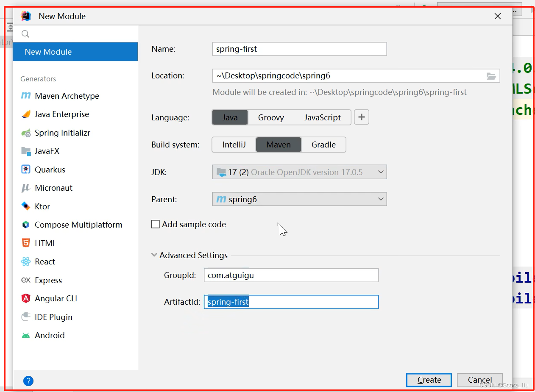The width and height of the screenshot is (535, 392).
Task: Set build system to Gradle
Action: pyautogui.click(x=323, y=145)
